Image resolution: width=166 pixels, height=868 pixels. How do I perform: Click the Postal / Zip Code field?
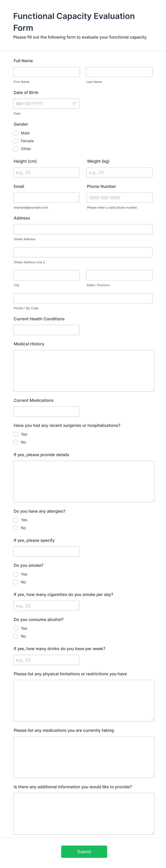tap(83, 298)
